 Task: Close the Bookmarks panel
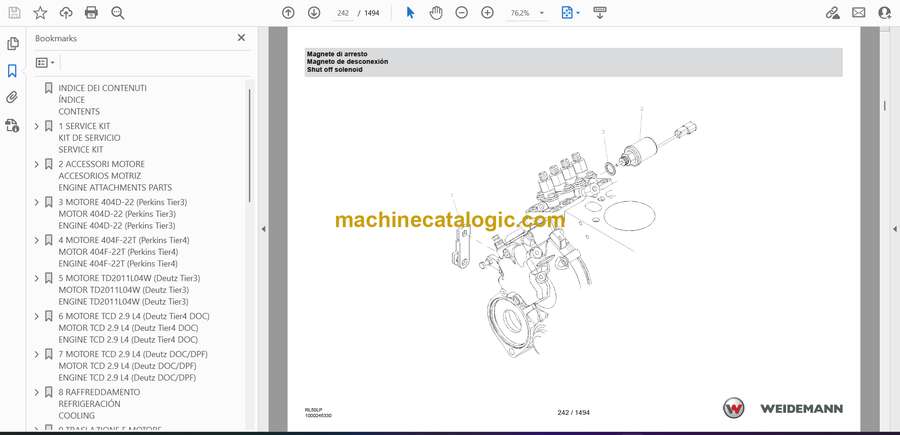coord(241,38)
